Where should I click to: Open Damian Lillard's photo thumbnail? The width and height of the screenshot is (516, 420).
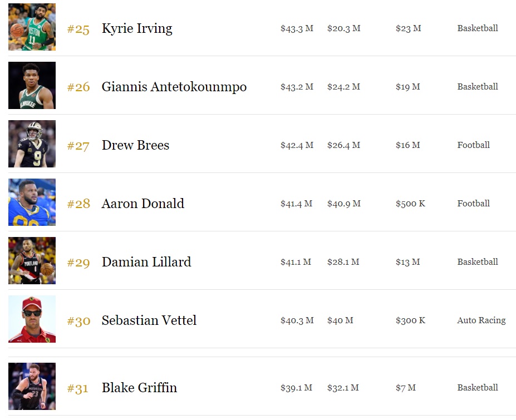(x=32, y=260)
